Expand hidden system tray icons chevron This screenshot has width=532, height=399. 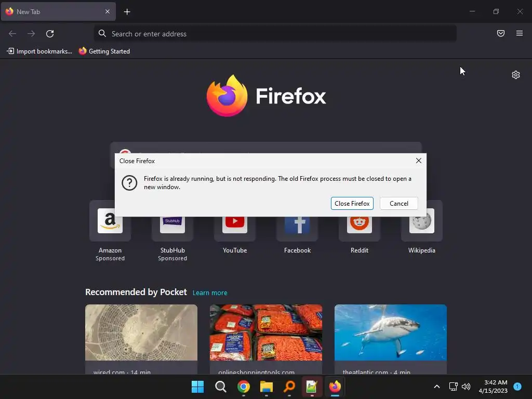436,387
